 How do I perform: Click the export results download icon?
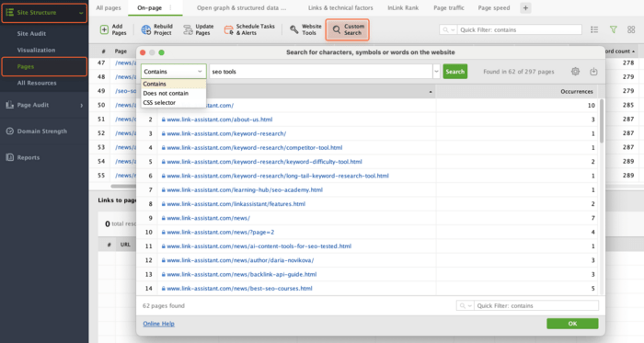[x=593, y=72]
